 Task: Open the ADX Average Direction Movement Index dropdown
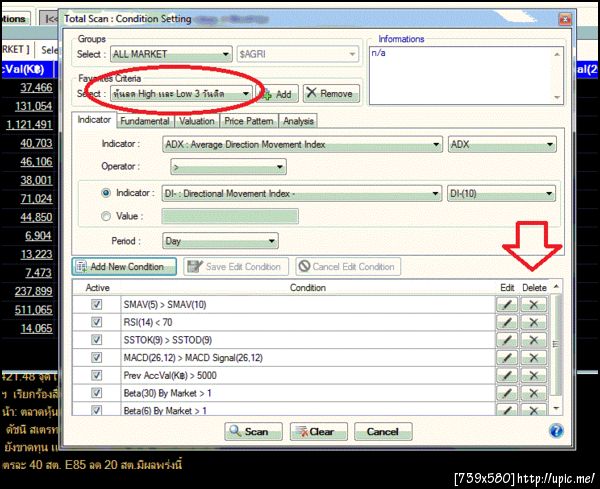[302, 145]
